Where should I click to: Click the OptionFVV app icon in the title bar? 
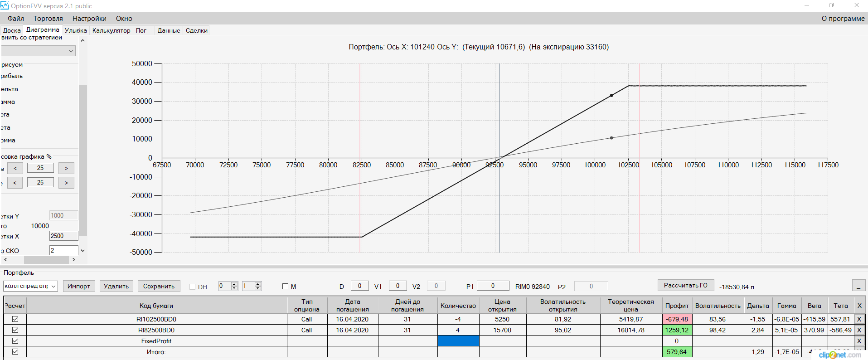[x=5, y=5]
